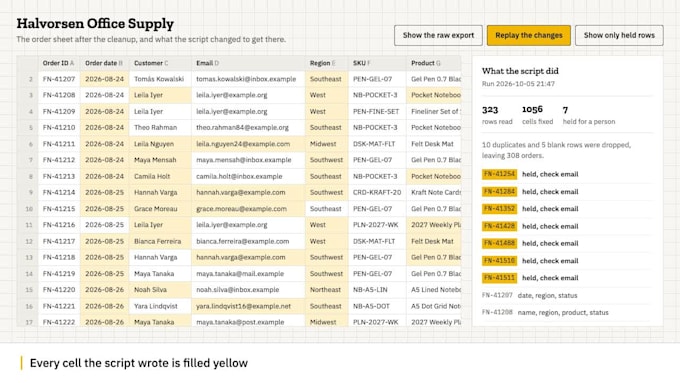The image size is (680, 383).
Task: Open held order FN-41488 badge
Action: 499,243
